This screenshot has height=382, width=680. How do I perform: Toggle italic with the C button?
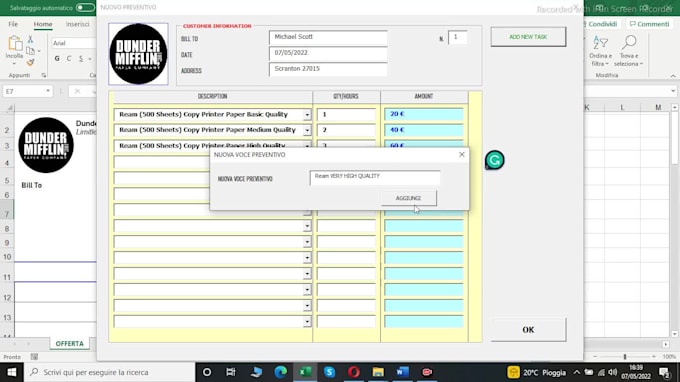click(x=69, y=59)
